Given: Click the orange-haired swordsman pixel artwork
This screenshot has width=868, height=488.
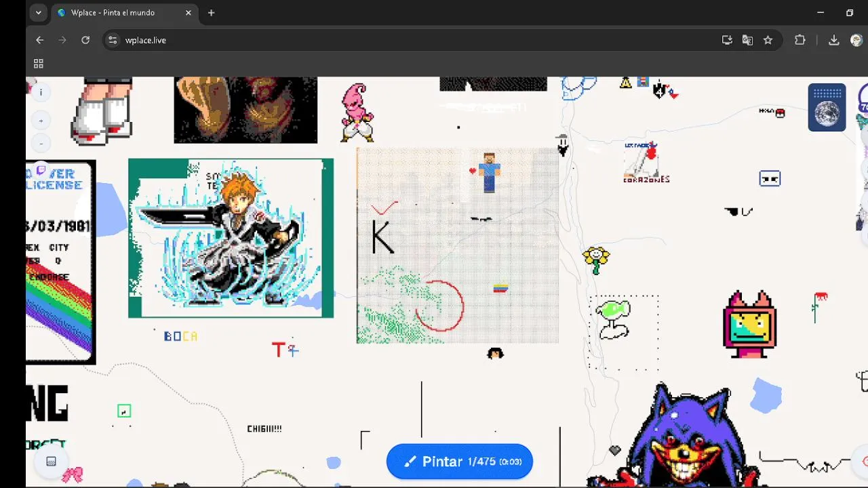Looking at the screenshot, I should click(231, 238).
